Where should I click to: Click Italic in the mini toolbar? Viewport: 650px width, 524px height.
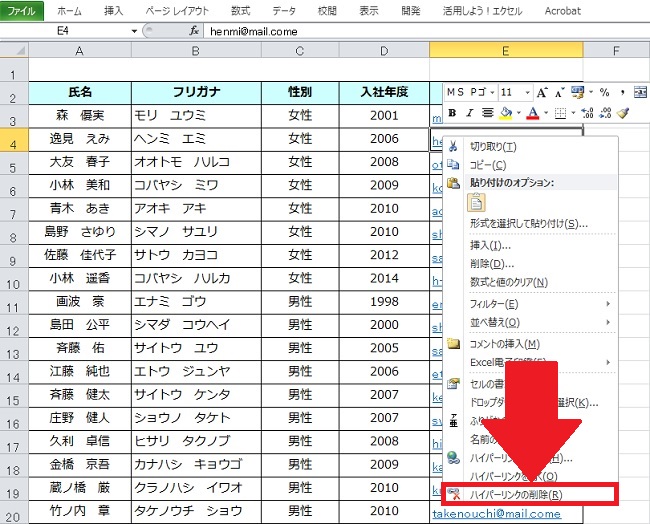tap(470, 113)
